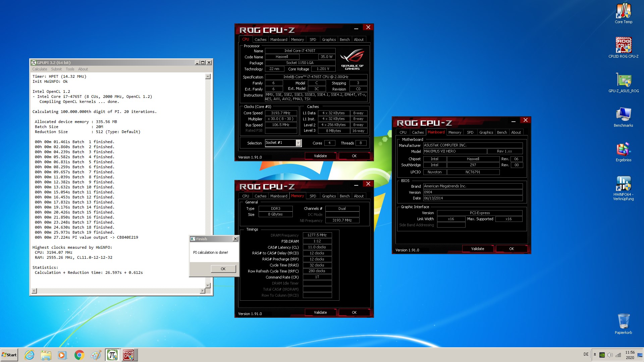Switch to ROG CPU-Z taskbar button

coord(129,355)
